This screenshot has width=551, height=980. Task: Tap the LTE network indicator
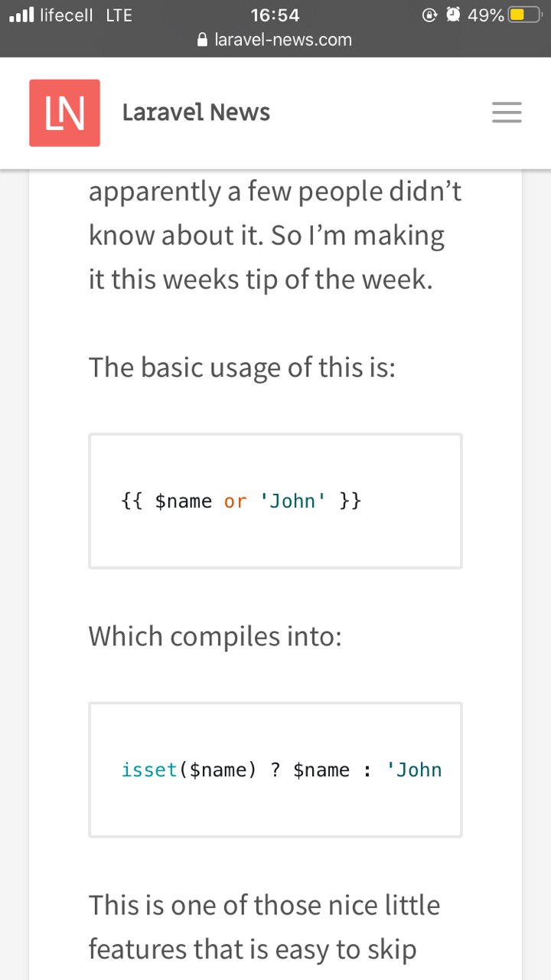[x=119, y=15]
